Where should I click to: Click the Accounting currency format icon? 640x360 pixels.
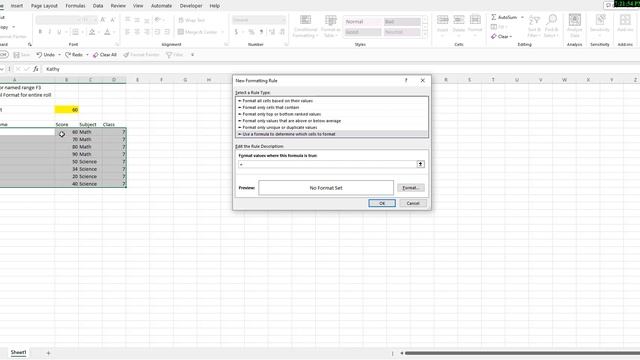point(236,32)
